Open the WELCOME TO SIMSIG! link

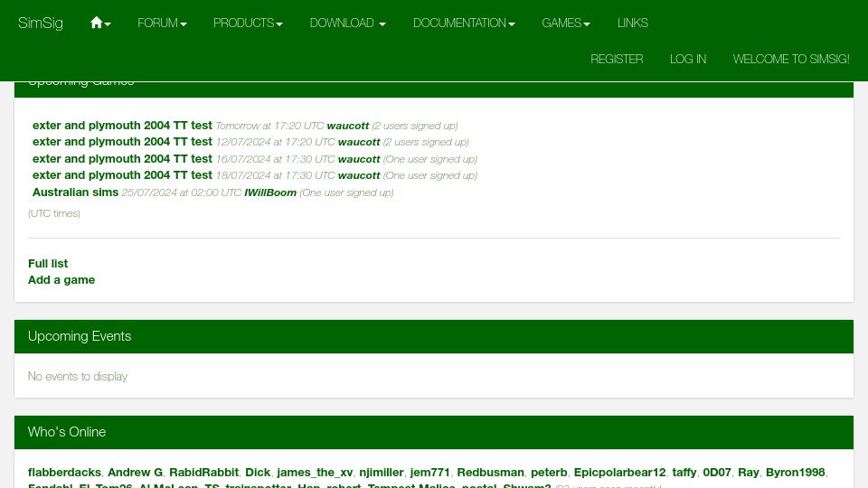point(791,59)
